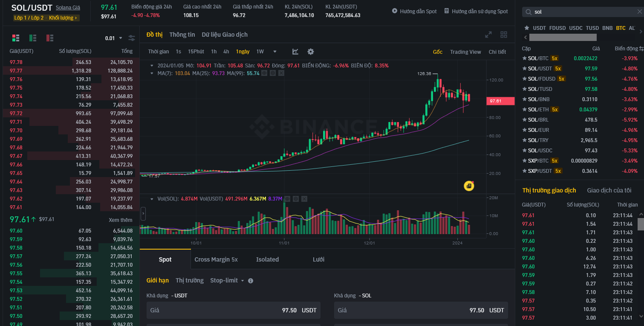The image size is (644, 326).
Task: Open chart settings gear icon
Action: tap(311, 52)
